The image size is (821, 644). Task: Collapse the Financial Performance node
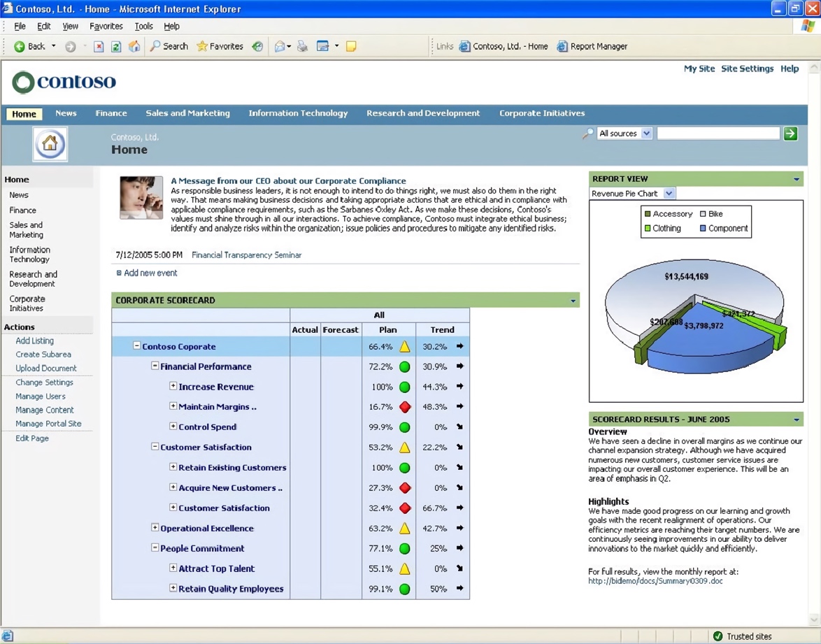coord(155,366)
